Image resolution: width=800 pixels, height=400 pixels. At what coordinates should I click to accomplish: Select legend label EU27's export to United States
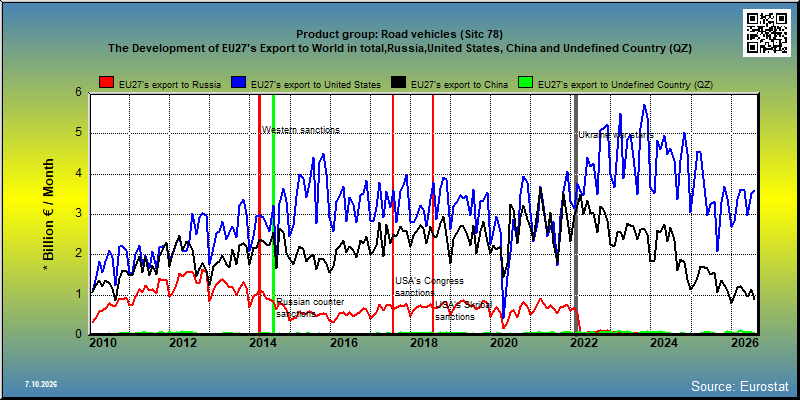pyautogui.click(x=316, y=85)
